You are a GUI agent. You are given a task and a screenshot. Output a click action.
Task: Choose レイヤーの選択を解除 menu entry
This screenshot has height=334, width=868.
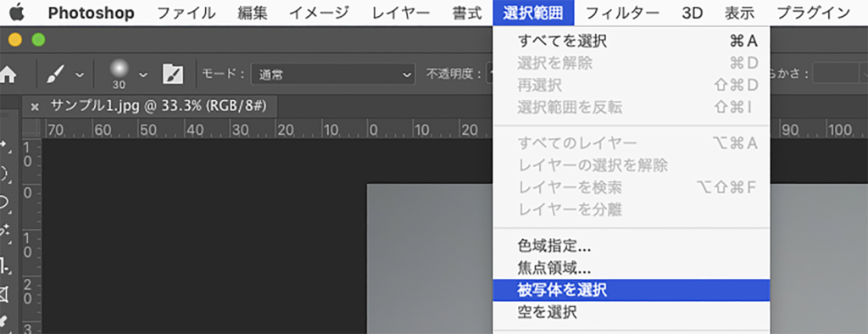(x=631, y=165)
